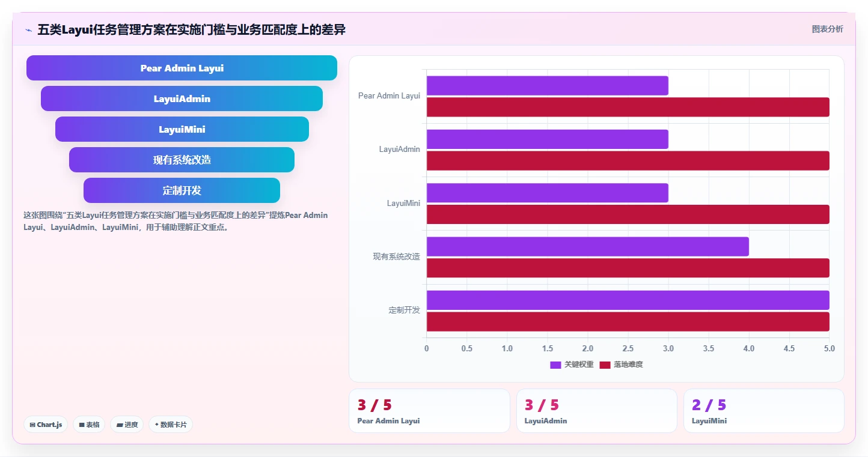
Task: Click LayuiMini crimson 落地难度 bar
Action: tap(628, 214)
